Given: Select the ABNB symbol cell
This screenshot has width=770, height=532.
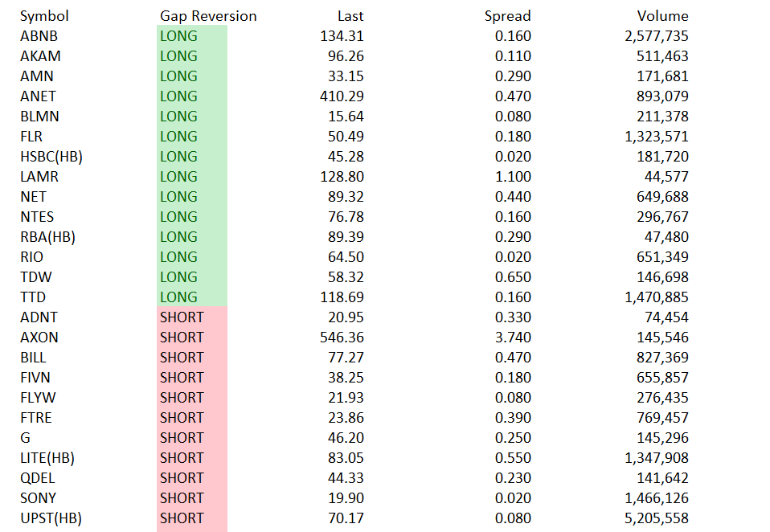Looking at the screenshot, I should pos(39,36).
